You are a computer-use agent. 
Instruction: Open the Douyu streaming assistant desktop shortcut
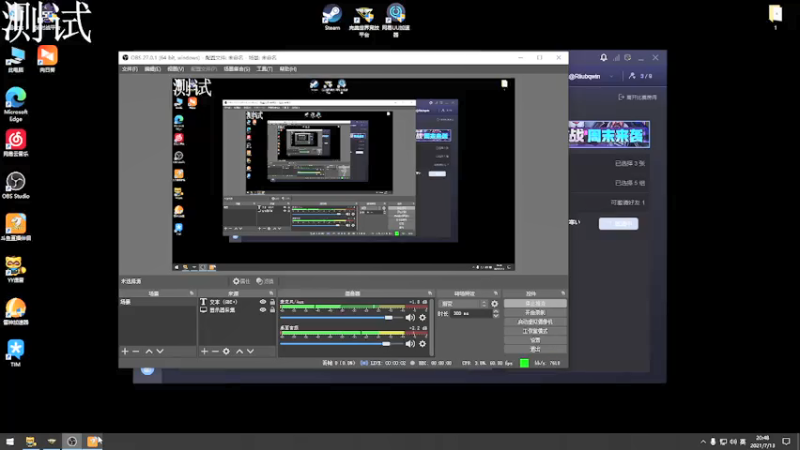[16, 227]
